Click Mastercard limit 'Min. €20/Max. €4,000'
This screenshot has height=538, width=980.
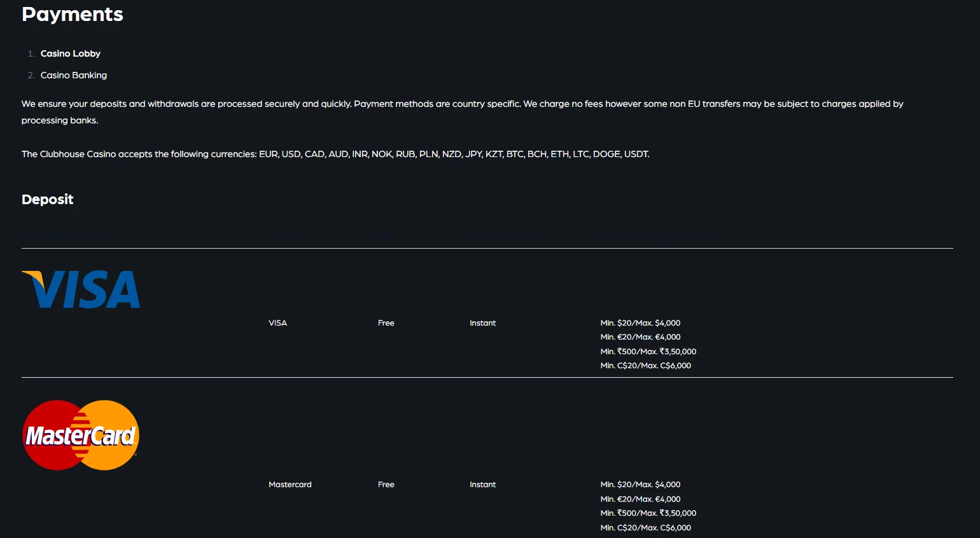point(641,499)
